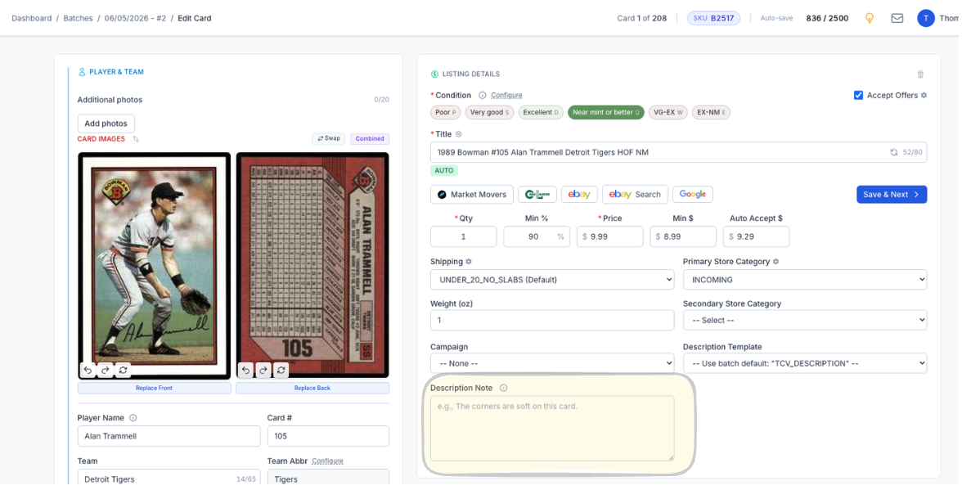Rotate the back card image right
The height and width of the screenshot is (499, 980).
pyautogui.click(x=263, y=371)
